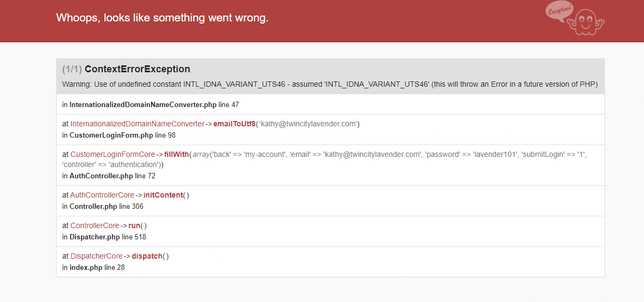Screen dimensions: 644x302
Task: Click the fillWith method name
Action: click(x=176, y=154)
